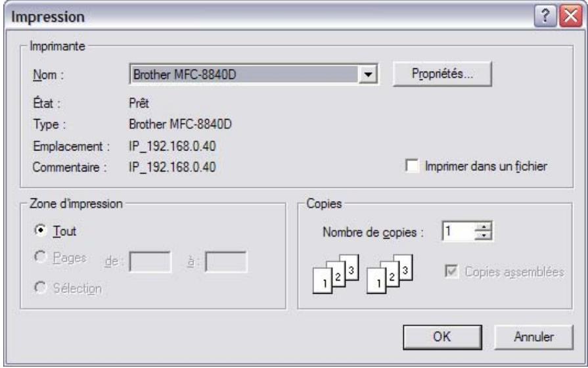Toggle Copies assemblées checkbox
Screen dimensions: 588x368
pos(451,271)
